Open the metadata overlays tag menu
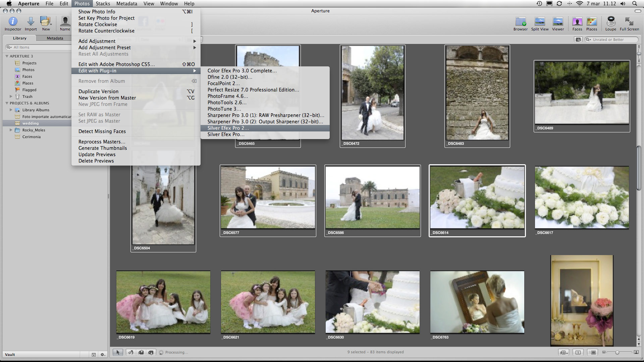This screenshot has height=362, width=644. [x=563, y=352]
